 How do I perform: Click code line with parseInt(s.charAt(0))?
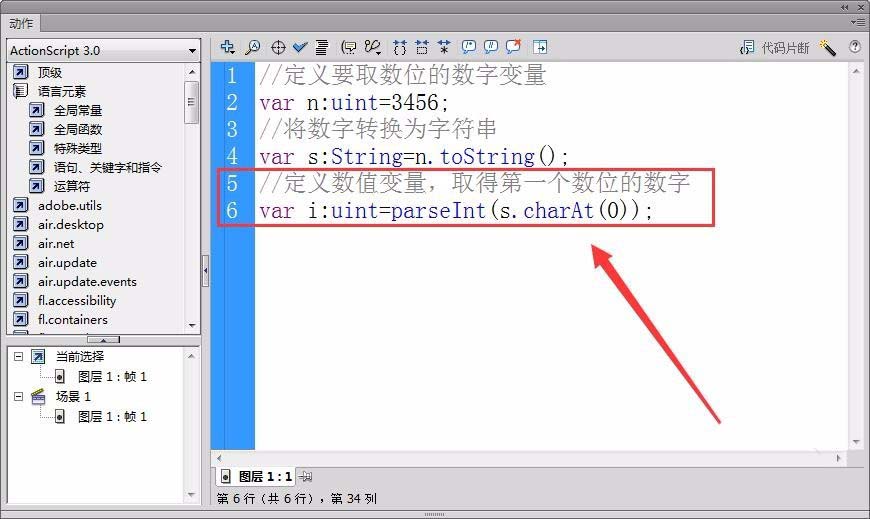tap(456, 211)
